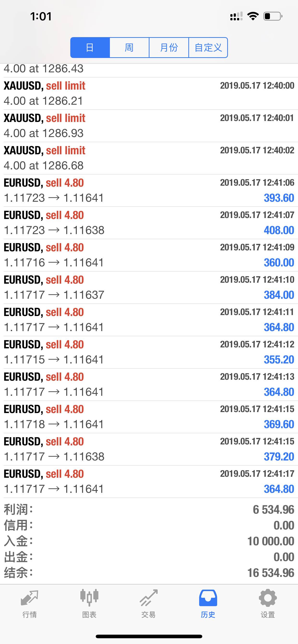Select the 日 day period segment
This screenshot has width=298, height=644.
pos(90,47)
